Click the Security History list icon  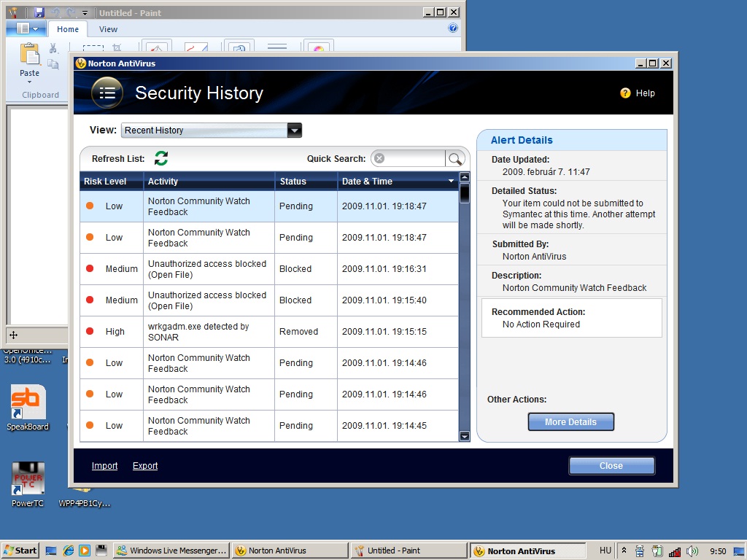(x=107, y=93)
